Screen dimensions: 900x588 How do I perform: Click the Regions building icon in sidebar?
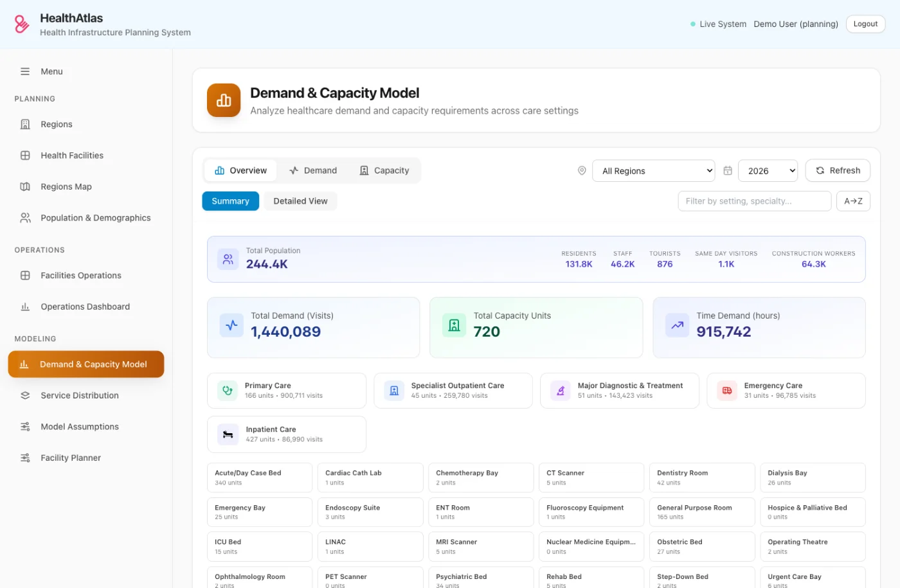25,124
